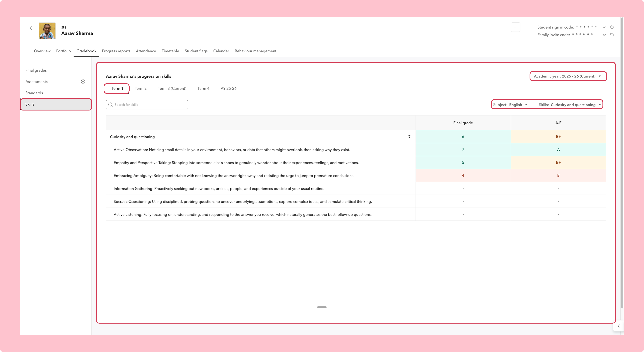Image resolution: width=644 pixels, height=352 pixels.
Task: Go back using the left chevron arrow
Action: point(31,28)
